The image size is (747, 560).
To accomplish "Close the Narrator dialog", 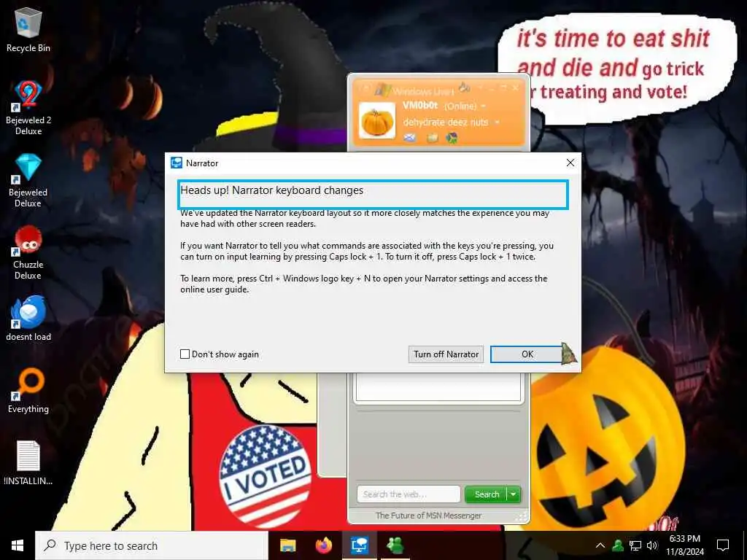I will point(570,163).
